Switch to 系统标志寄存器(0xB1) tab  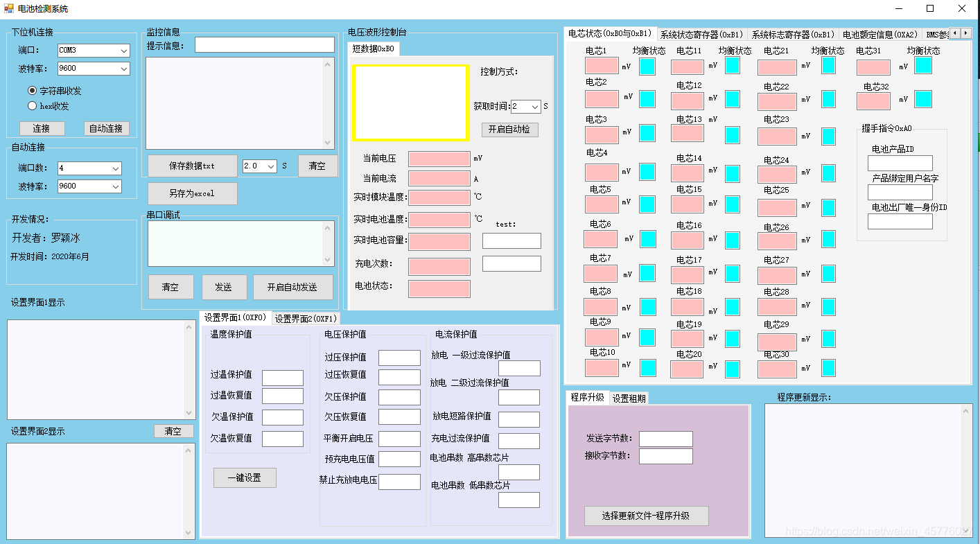click(x=793, y=35)
